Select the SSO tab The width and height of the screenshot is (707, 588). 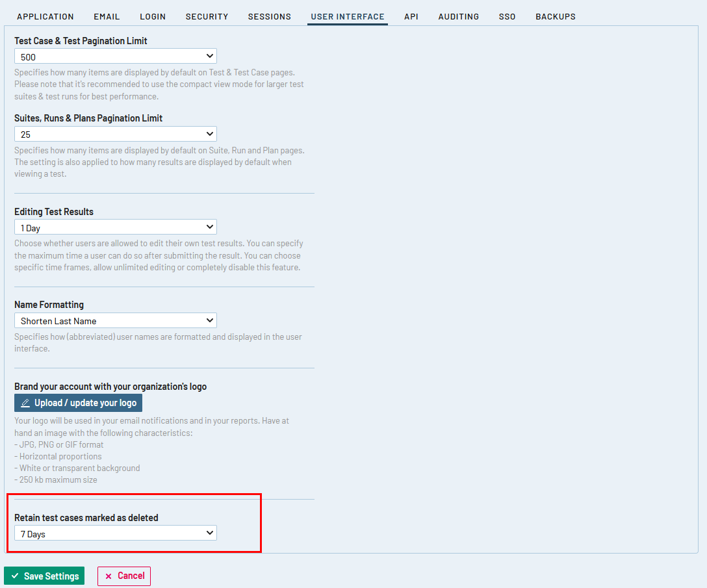coord(507,16)
